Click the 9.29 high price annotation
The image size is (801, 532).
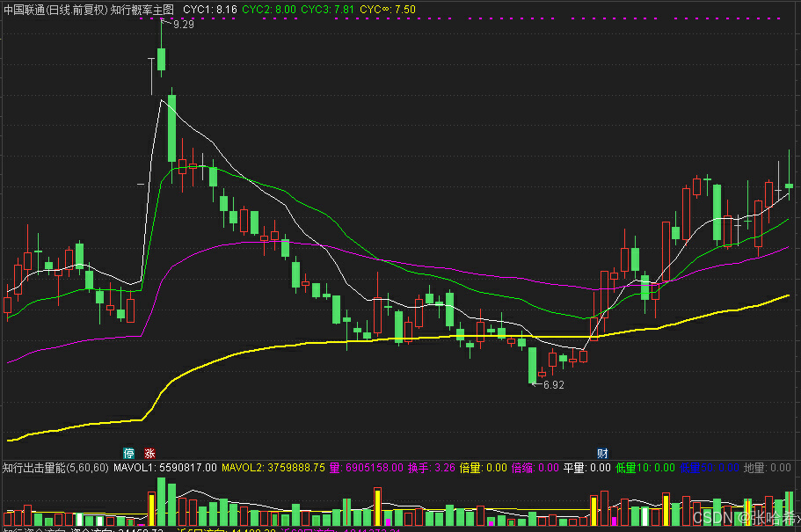pyautogui.click(x=184, y=25)
